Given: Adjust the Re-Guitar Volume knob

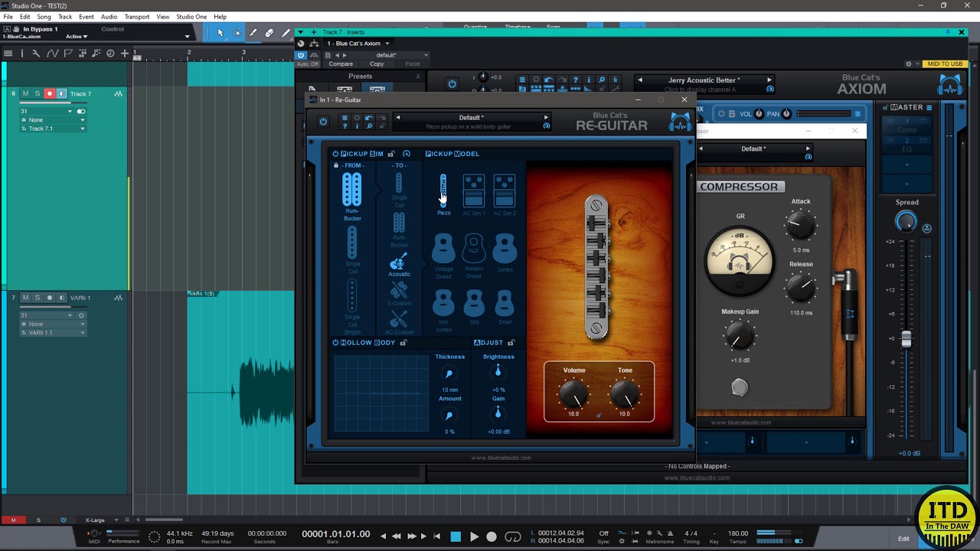Looking at the screenshot, I should (x=574, y=395).
